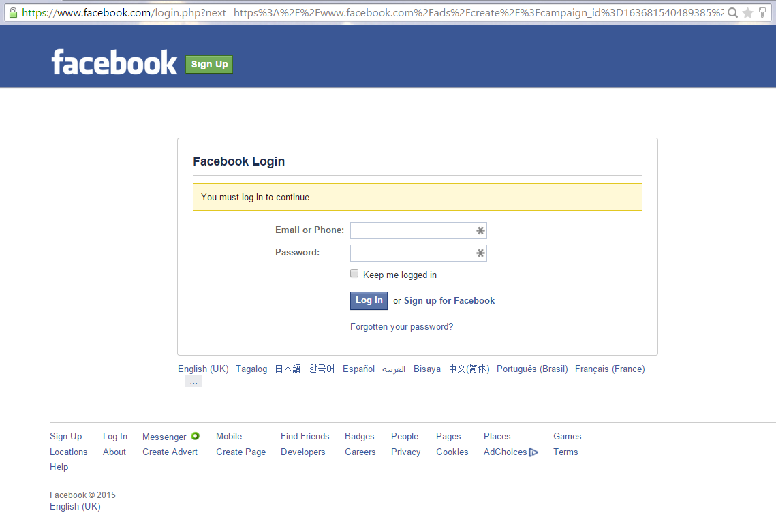
Task: Click the green padlock security icon
Action: [x=14, y=13]
